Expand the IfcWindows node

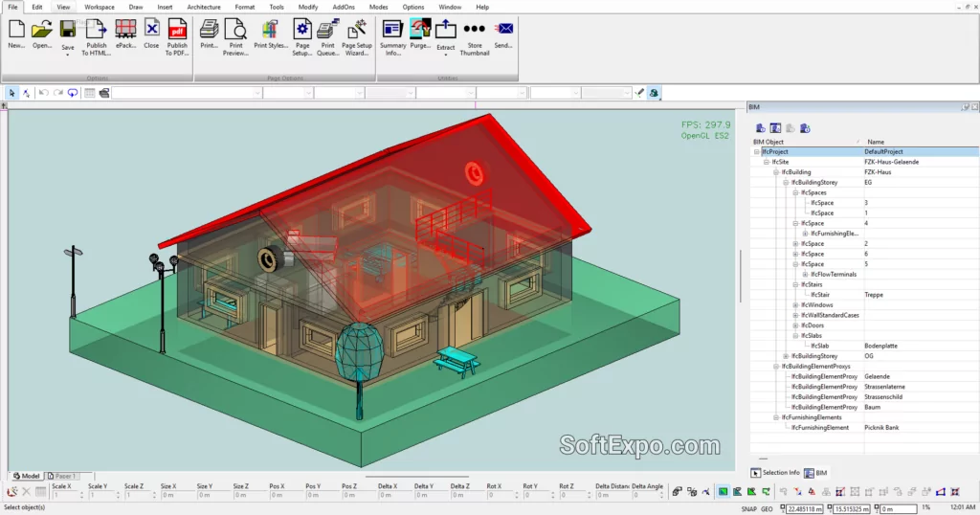795,305
